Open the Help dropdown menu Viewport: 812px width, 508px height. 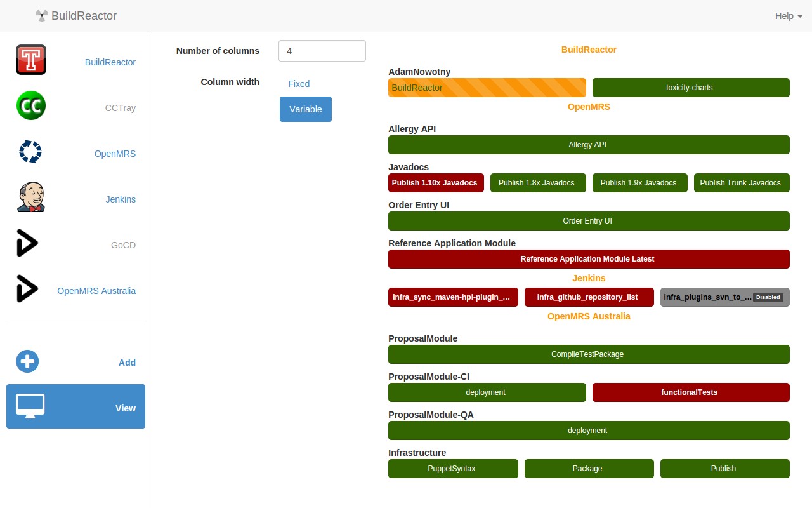(x=789, y=16)
